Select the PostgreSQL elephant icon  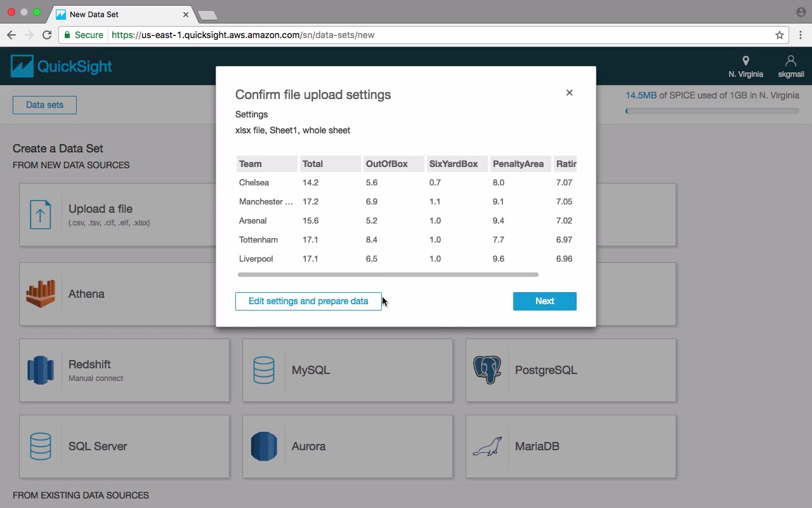487,370
